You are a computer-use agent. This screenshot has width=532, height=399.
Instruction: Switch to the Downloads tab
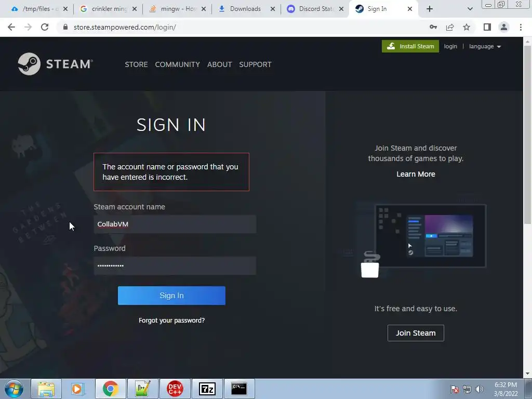click(245, 9)
